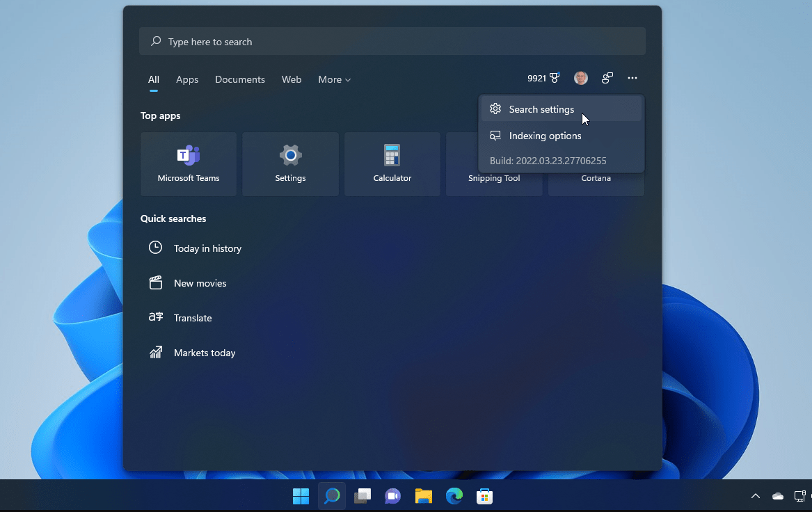The image size is (812, 512).
Task: Open File Explorer from the taskbar
Action: [424, 496]
